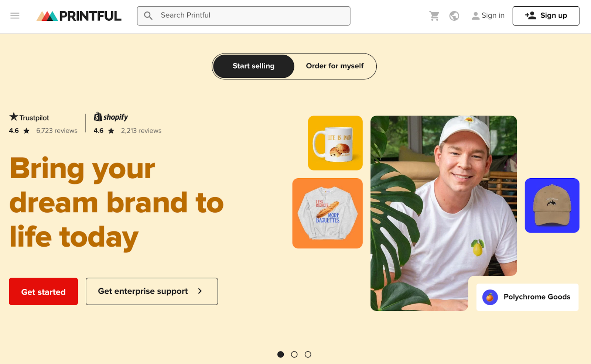Open the blue cap product thumbnail
Image resolution: width=591 pixels, height=364 pixels.
click(552, 206)
